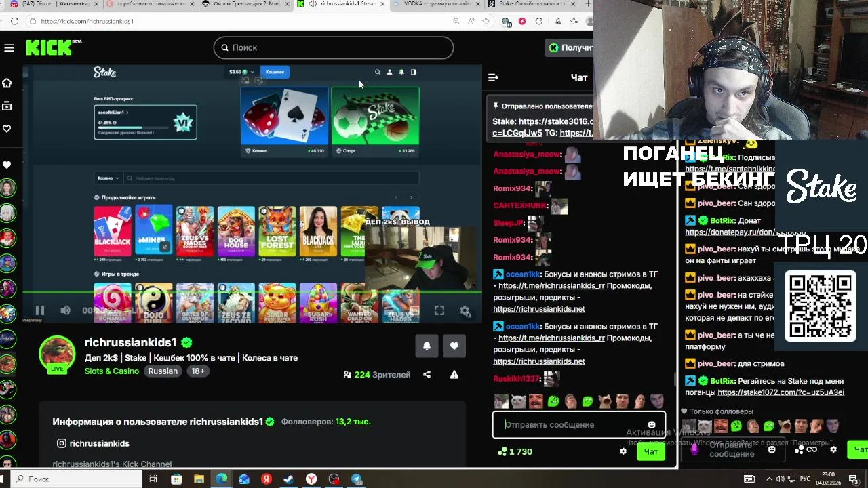Screen dimensions: 868x488
Task: Share the stream via share icon
Action: [427, 374]
